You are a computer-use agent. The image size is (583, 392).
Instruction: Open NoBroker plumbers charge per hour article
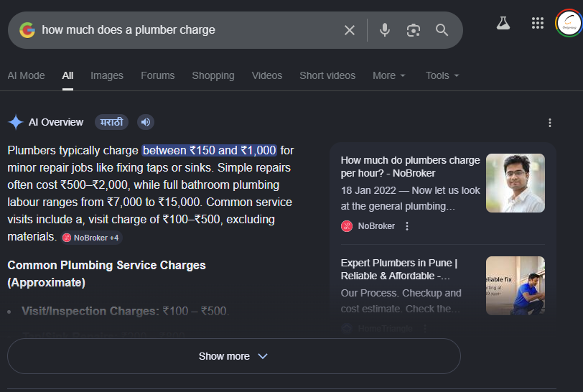pos(410,167)
